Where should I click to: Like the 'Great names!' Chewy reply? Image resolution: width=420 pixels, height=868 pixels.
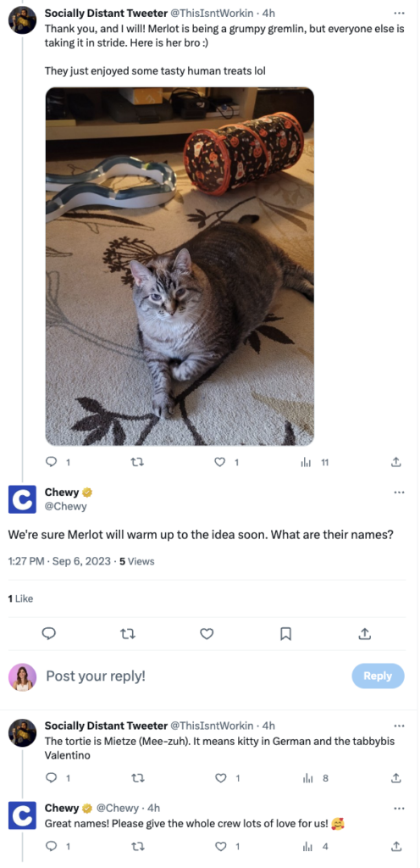(220, 847)
